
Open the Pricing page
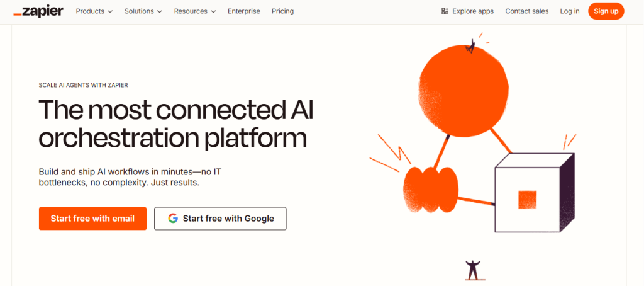pos(282,11)
